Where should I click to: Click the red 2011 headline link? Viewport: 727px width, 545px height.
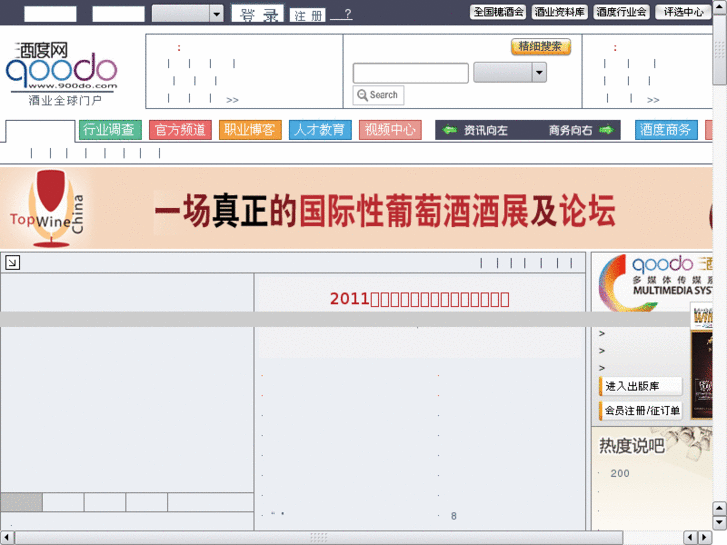pyautogui.click(x=420, y=299)
